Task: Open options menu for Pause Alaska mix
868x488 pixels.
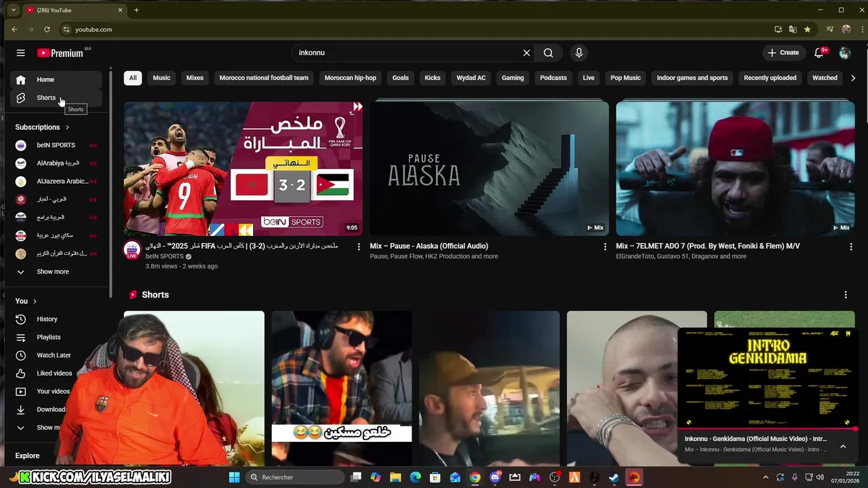Action: (x=605, y=247)
